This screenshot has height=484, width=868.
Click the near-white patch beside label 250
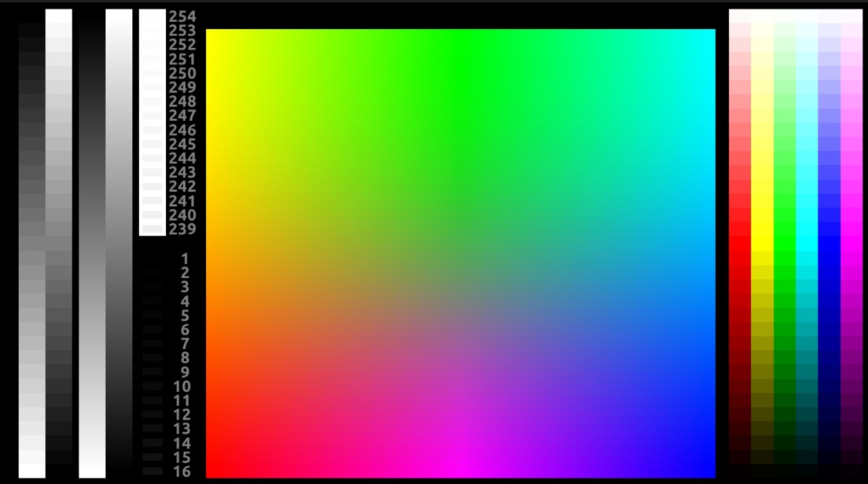click(153, 73)
